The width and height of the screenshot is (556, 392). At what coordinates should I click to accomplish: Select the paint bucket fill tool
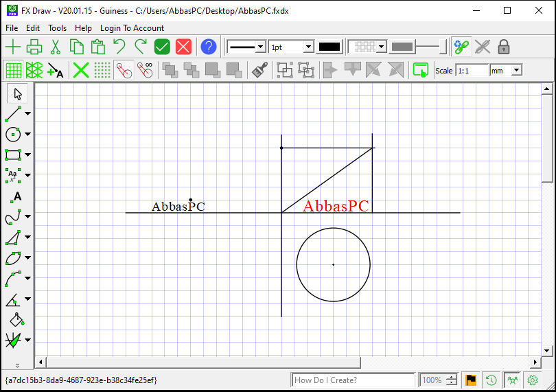pos(17,320)
